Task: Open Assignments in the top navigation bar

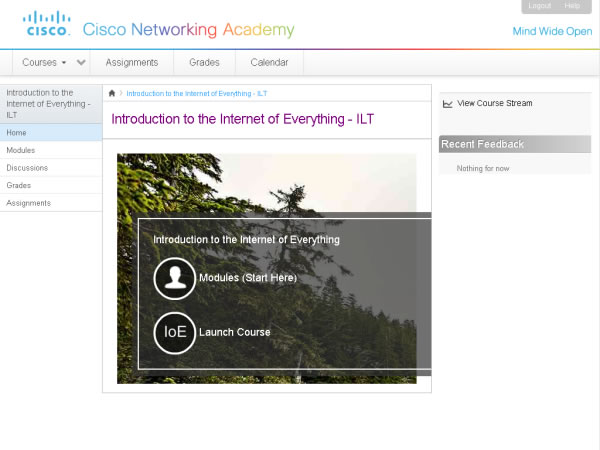Action: tap(132, 62)
